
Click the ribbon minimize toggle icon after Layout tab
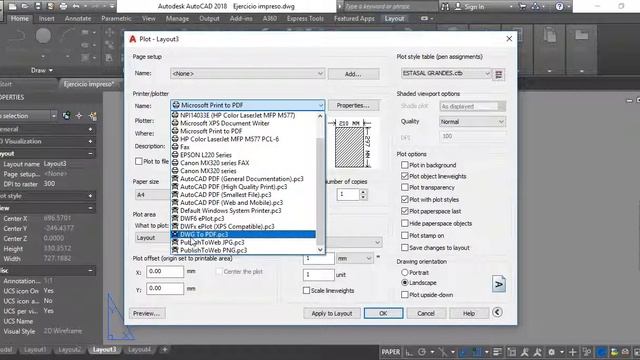pyautogui.click(x=424, y=18)
